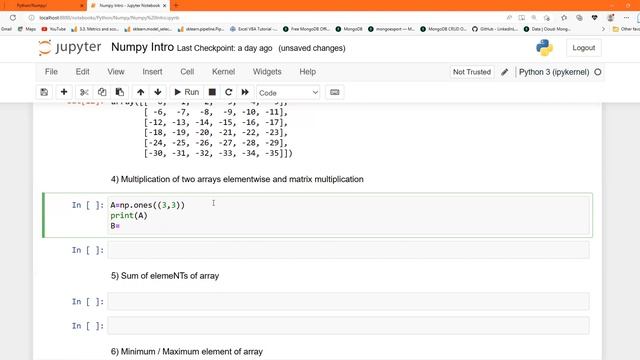This screenshot has height=360, width=640.
Task: Interrupt the kernel with stop icon
Action: (x=212, y=92)
